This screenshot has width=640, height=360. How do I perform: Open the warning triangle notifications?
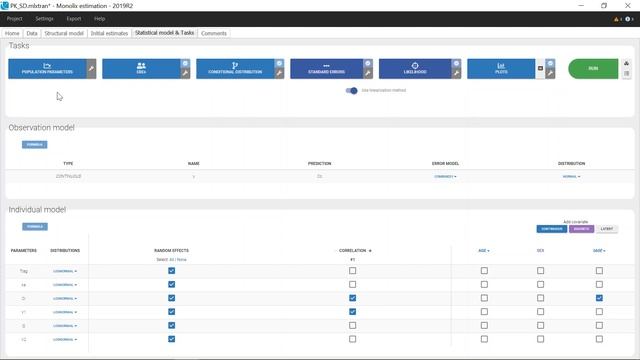pos(616,19)
